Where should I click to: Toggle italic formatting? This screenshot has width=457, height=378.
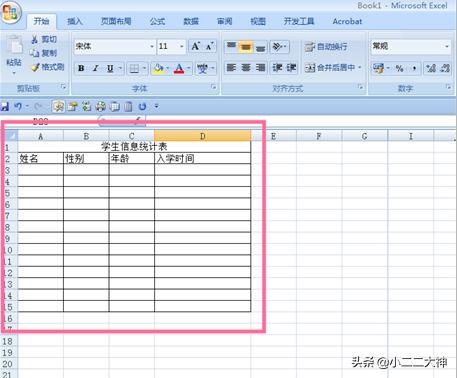[96, 68]
